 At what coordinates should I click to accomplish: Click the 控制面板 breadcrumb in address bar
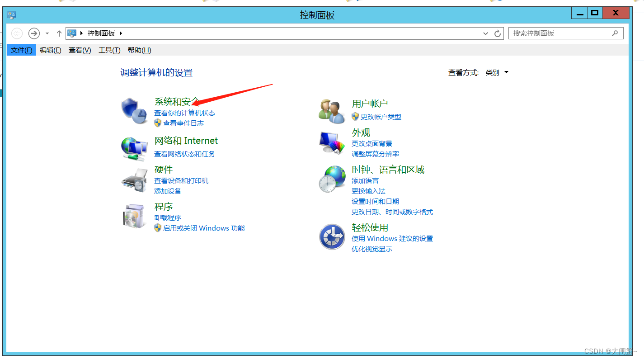(101, 33)
